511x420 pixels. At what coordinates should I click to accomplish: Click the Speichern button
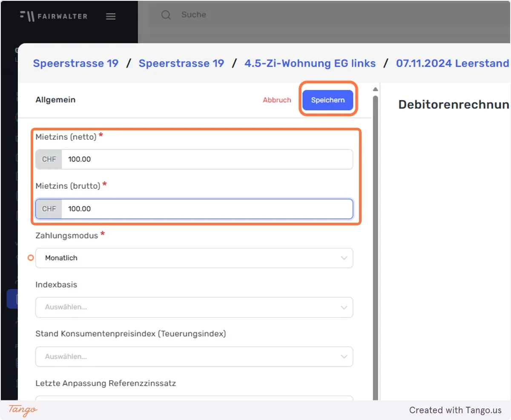(328, 100)
